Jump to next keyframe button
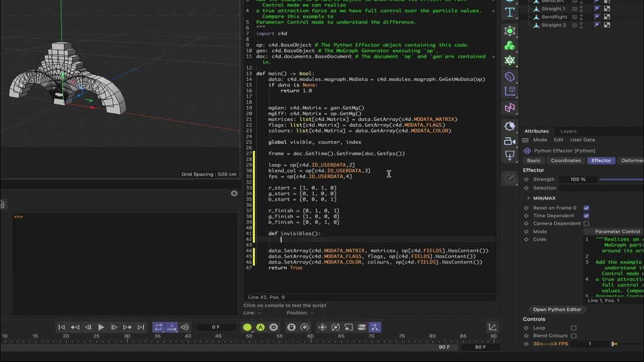 127,327
